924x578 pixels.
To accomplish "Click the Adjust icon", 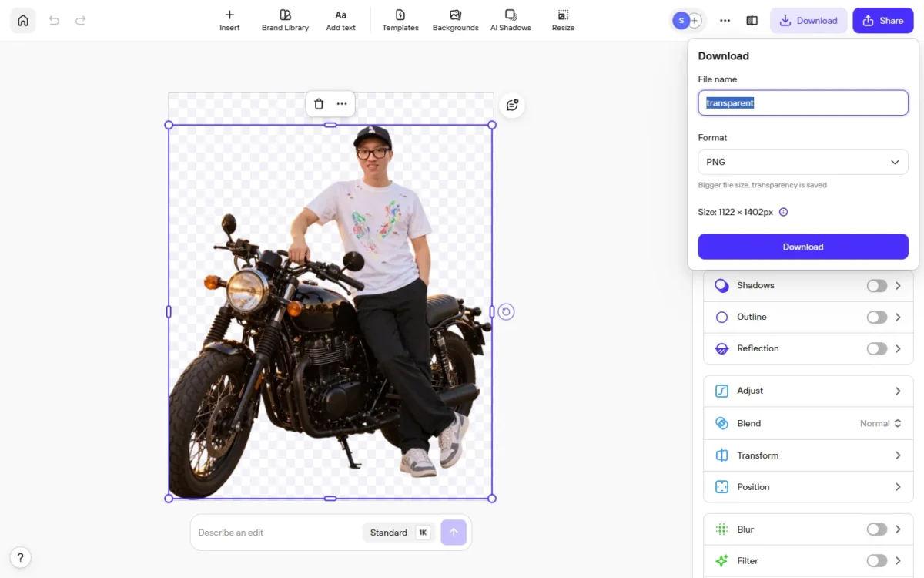I will coord(721,391).
